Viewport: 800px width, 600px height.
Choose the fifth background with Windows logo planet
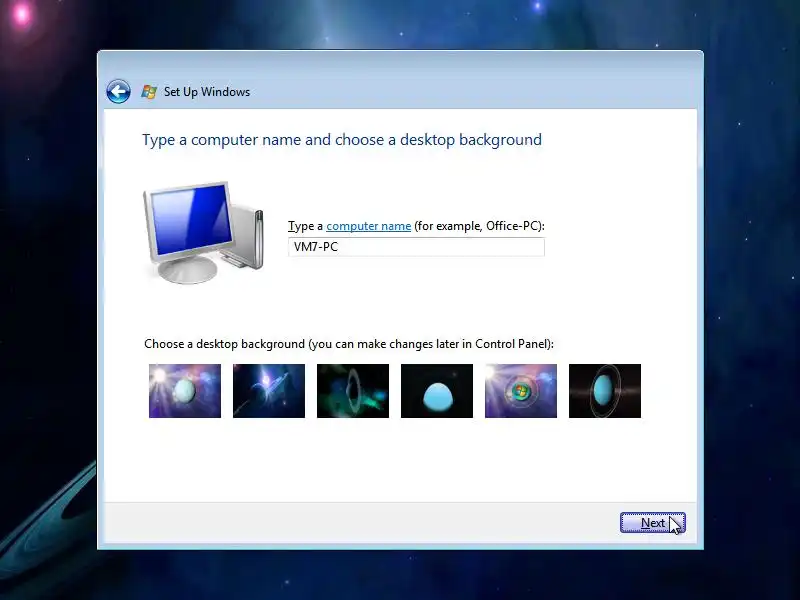pos(521,391)
